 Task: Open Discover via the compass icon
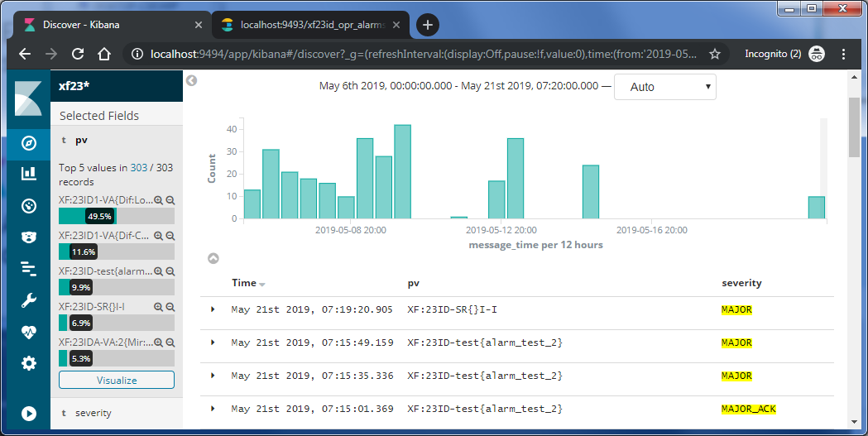(28, 143)
